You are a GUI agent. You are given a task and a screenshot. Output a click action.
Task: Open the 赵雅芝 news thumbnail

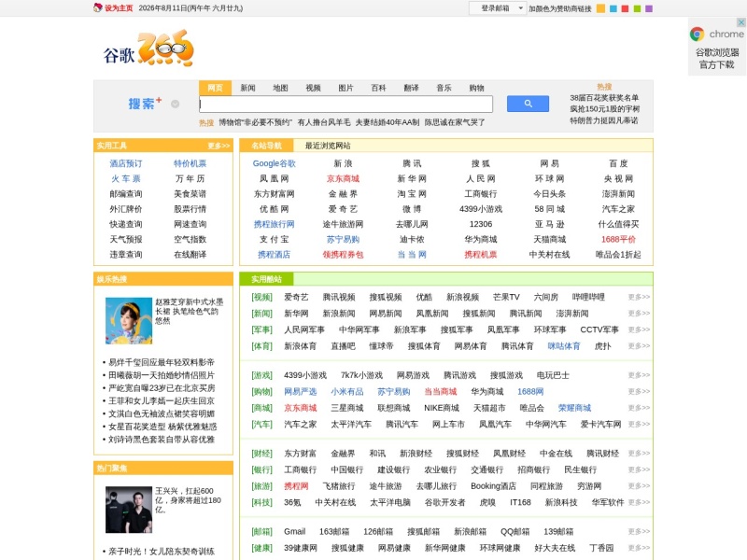coord(129,321)
